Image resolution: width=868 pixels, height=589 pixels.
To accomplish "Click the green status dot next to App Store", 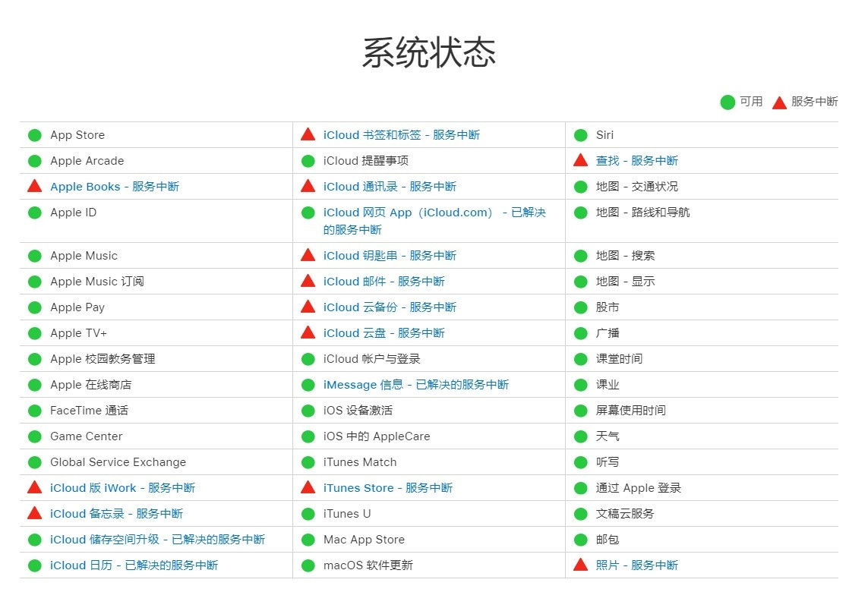I will [33, 134].
